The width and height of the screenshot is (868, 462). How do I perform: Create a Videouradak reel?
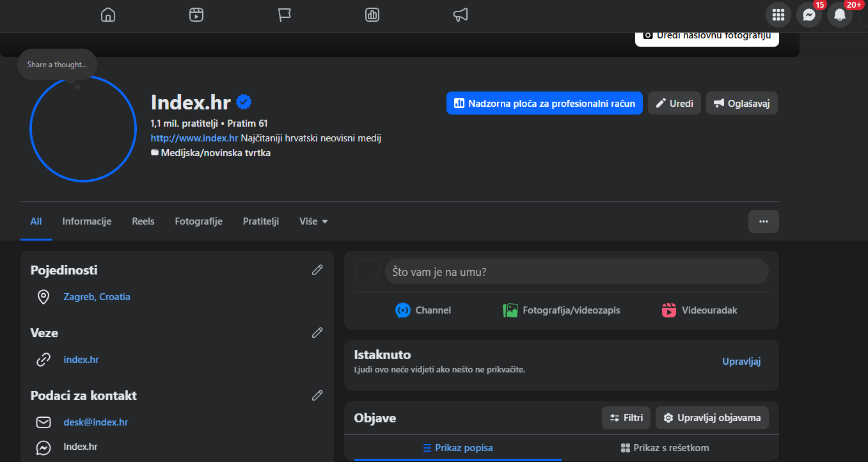point(699,310)
